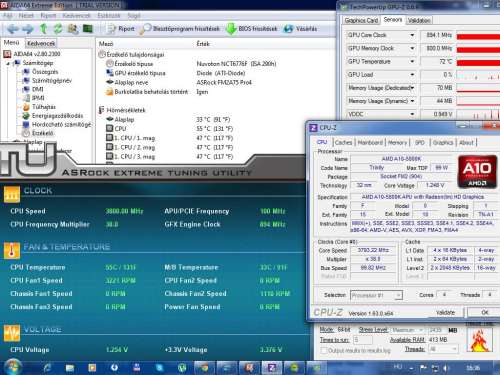Click the Time to run input field
This screenshot has width=500, height=375.
coord(363,340)
